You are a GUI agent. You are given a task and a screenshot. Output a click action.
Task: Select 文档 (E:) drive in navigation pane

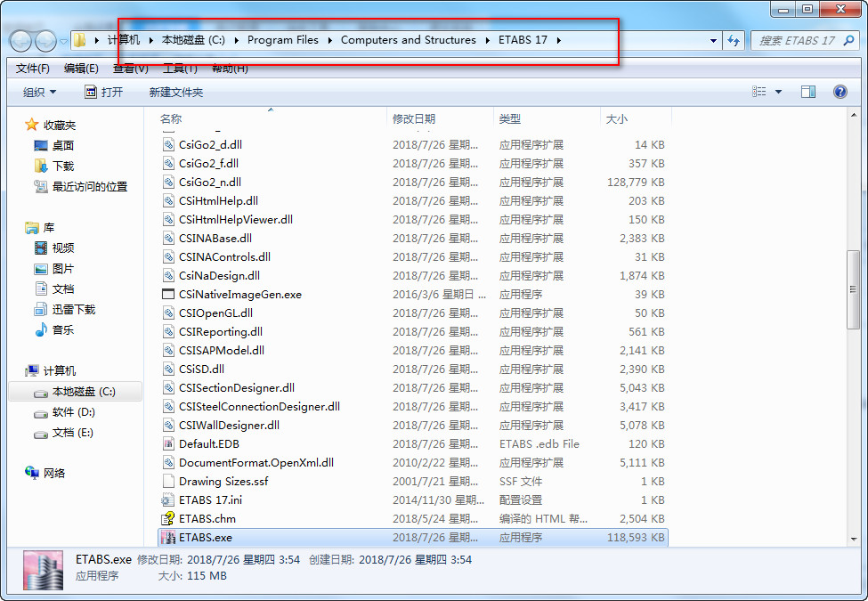72,433
